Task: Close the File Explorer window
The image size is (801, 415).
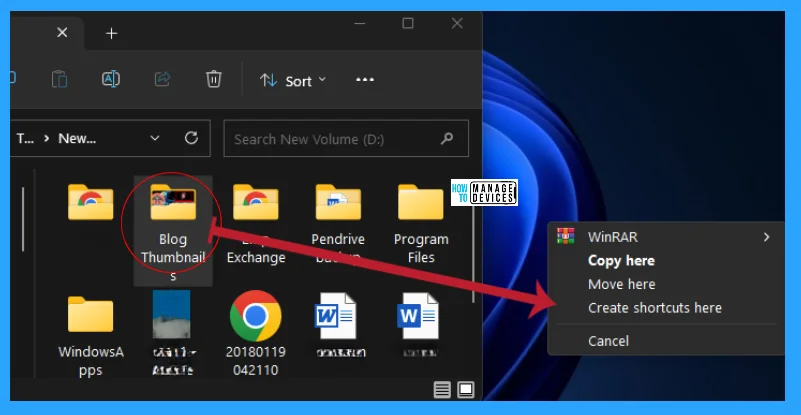Action: (x=457, y=23)
